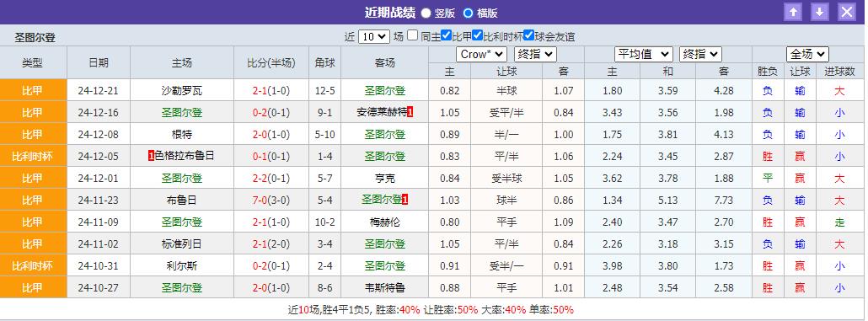Click the 比分(半场) column header
868x321 pixels.
271,62
